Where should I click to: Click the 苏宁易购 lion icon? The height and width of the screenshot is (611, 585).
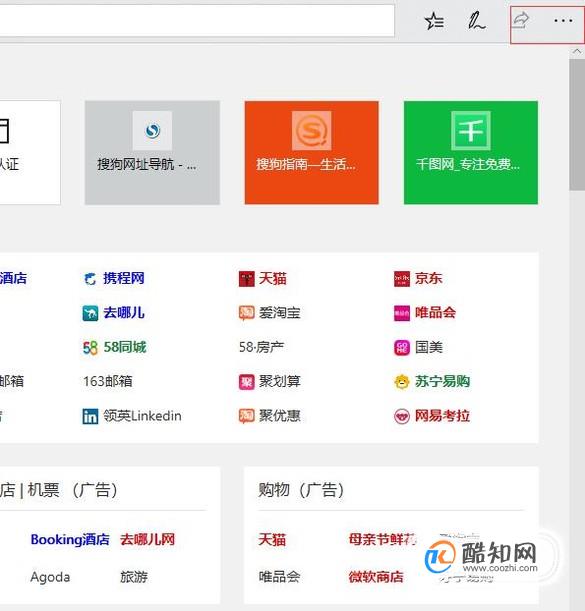point(402,382)
